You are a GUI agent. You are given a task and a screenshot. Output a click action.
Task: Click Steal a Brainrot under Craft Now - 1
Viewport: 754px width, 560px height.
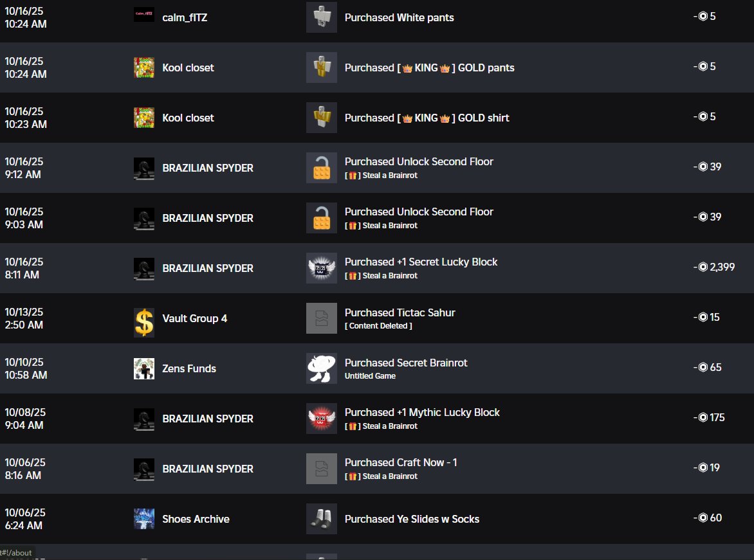[x=390, y=476]
